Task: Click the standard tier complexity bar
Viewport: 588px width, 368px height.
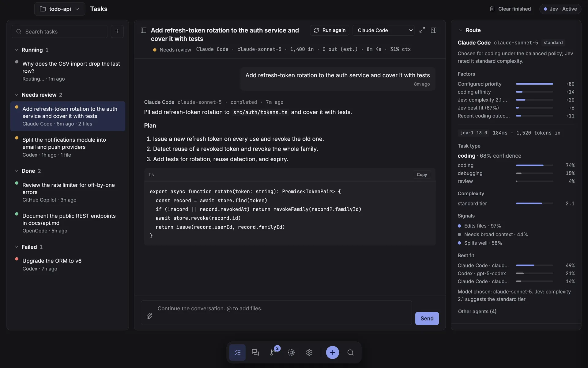Action: pyautogui.click(x=534, y=203)
